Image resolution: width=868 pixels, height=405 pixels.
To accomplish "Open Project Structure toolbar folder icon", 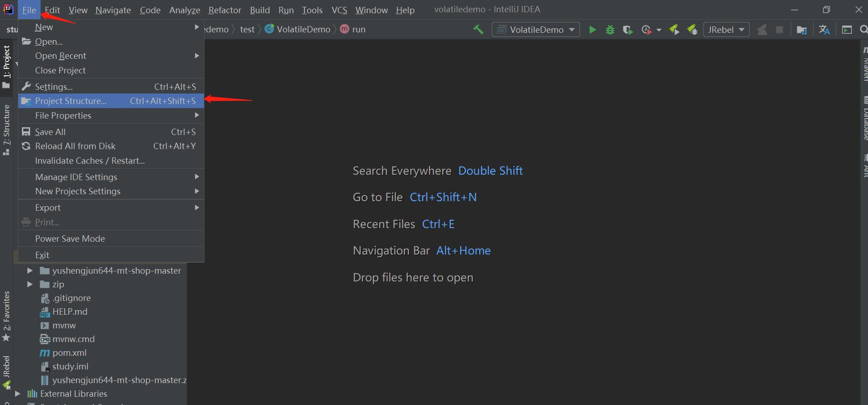I will coord(802,30).
